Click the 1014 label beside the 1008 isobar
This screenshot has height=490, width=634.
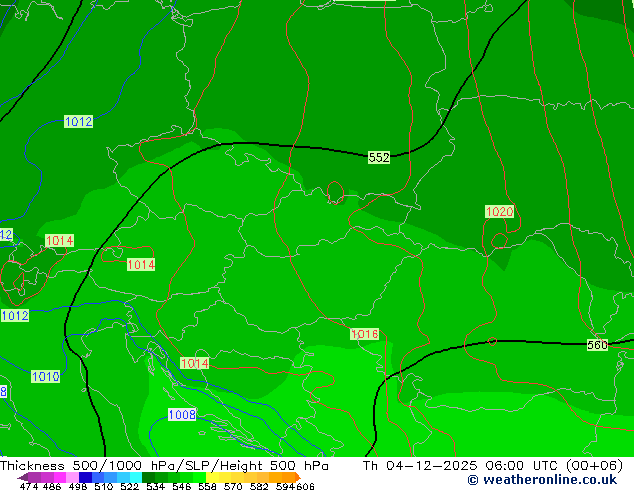[194, 363]
